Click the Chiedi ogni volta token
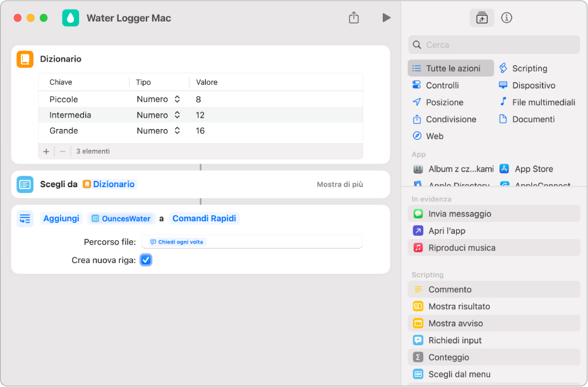The width and height of the screenshot is (588, 387). click(x=177, y=242)
